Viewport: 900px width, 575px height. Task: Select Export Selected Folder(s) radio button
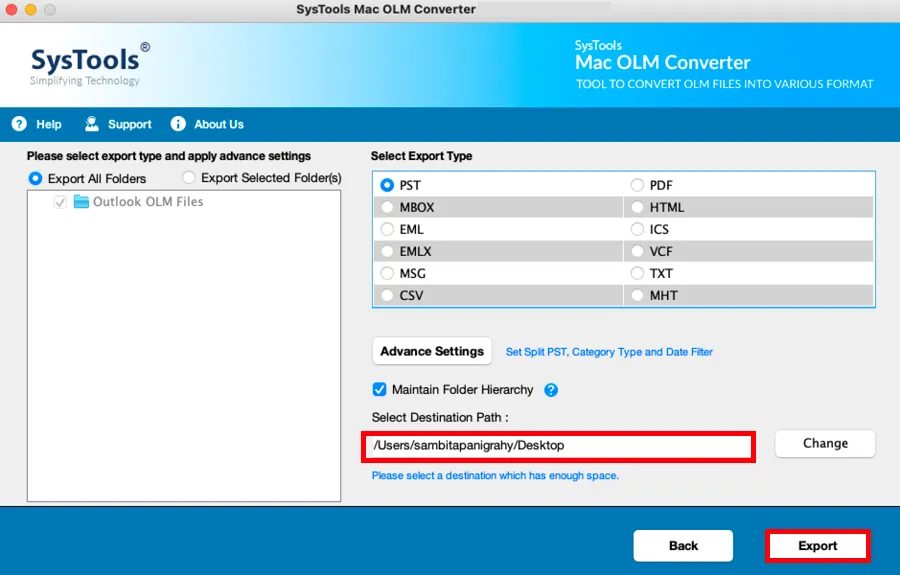(x=188, y=178)
